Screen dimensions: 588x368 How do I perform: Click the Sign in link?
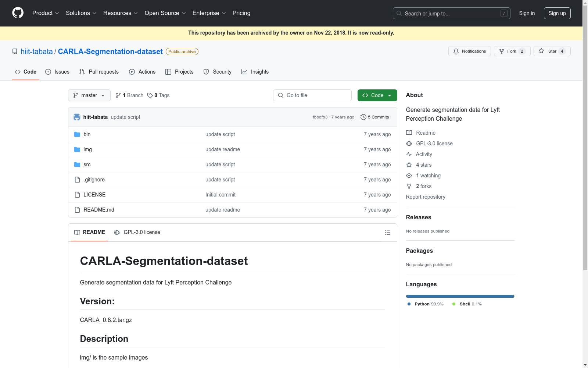(527, 13)
